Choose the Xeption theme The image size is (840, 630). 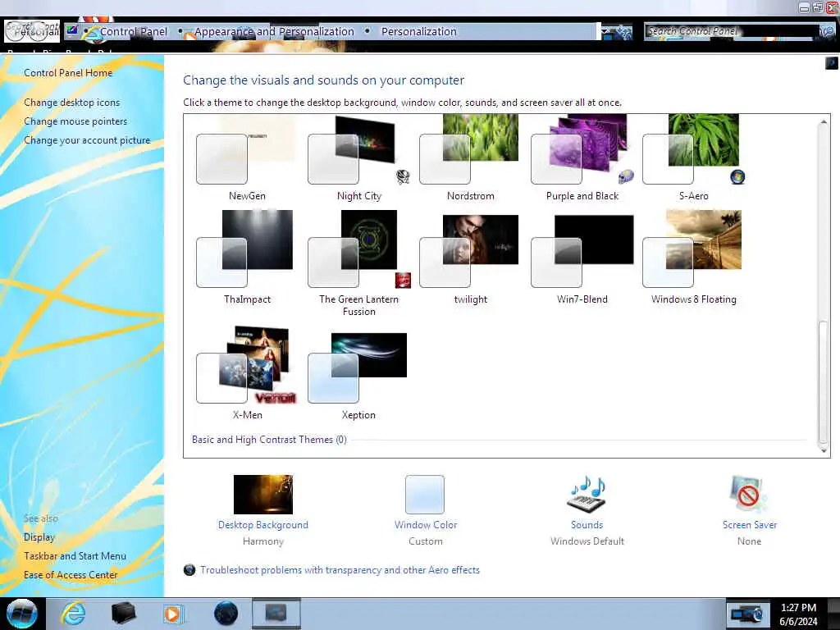(x=358, y=375)
